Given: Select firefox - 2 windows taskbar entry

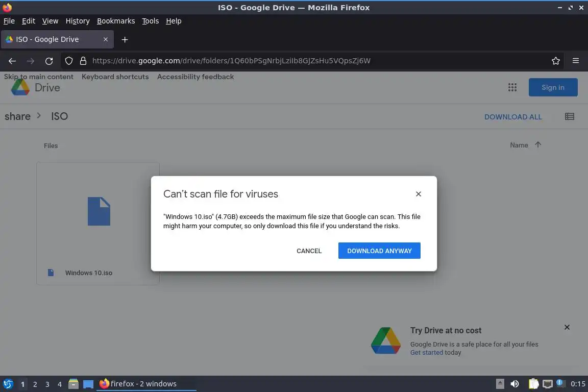Looking at the screenshot, I should pos(146,384).
